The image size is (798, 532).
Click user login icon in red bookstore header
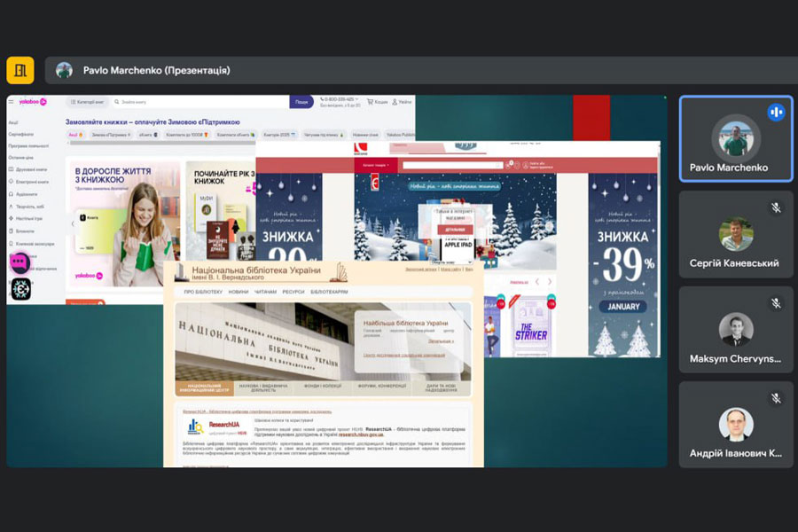[x=526, y=165]
